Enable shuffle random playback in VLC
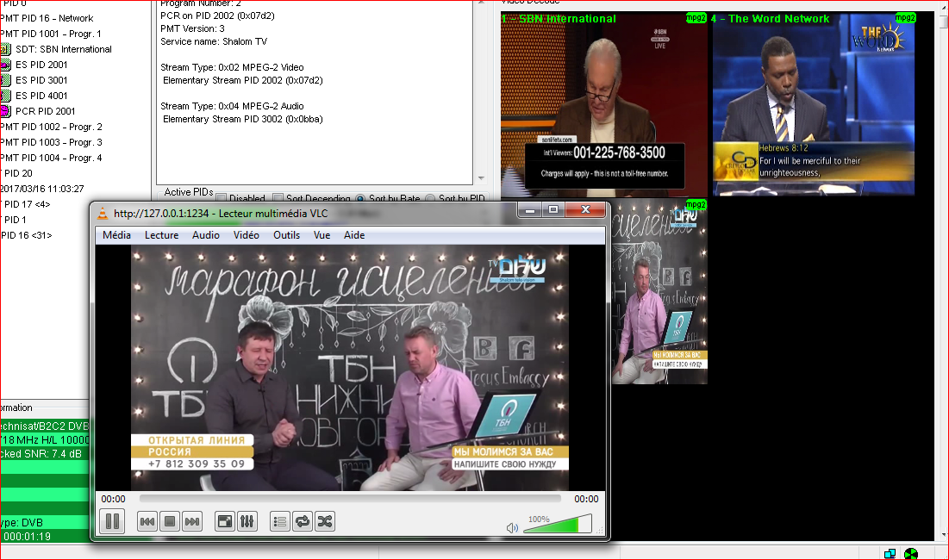 pyautogui.click(x=324, y=521)
